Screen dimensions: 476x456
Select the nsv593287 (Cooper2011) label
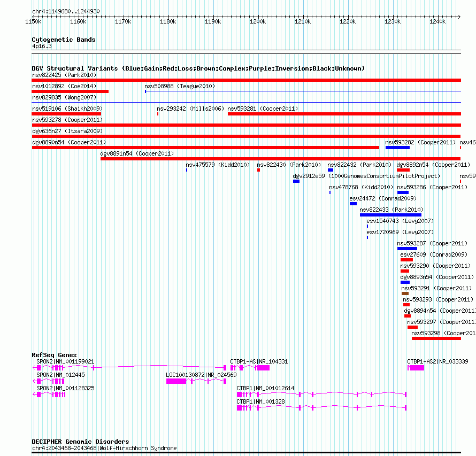click(432, 243)
